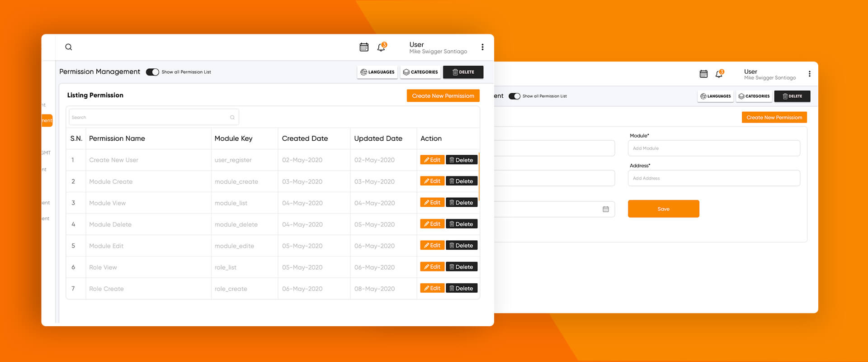Edit the Module Delete permission
The image size is (868, 362).
pyautogui.click(x=432, y=224)
